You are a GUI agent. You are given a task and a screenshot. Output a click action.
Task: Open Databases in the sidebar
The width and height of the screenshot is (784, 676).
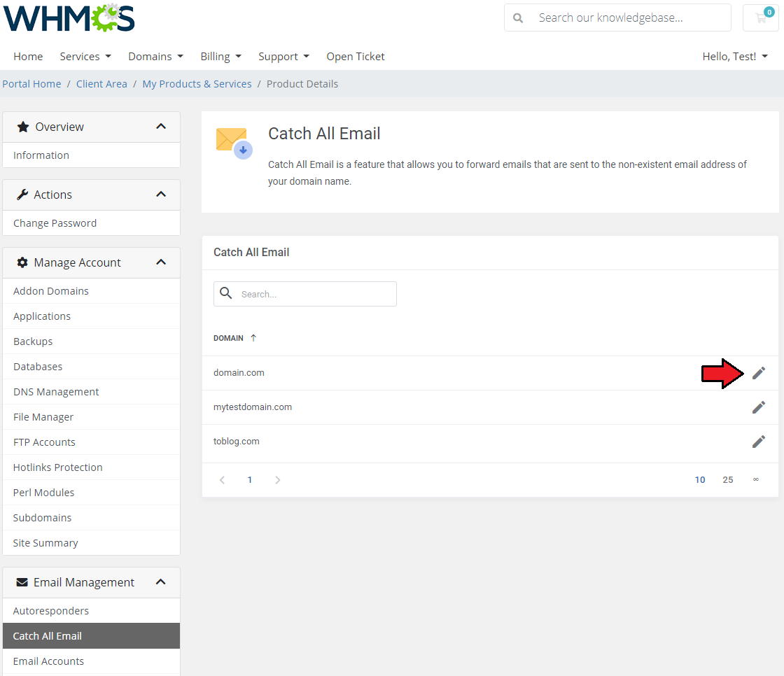tap(92, 367)
